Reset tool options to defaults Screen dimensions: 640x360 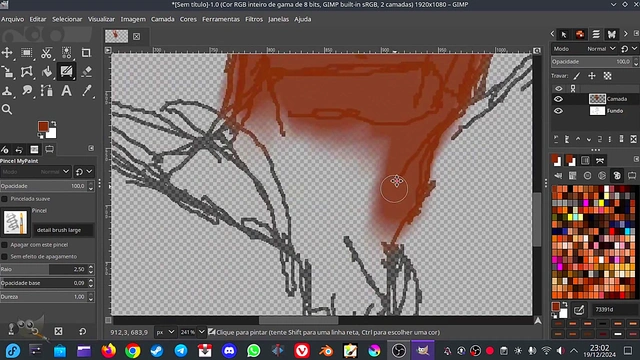82,331
